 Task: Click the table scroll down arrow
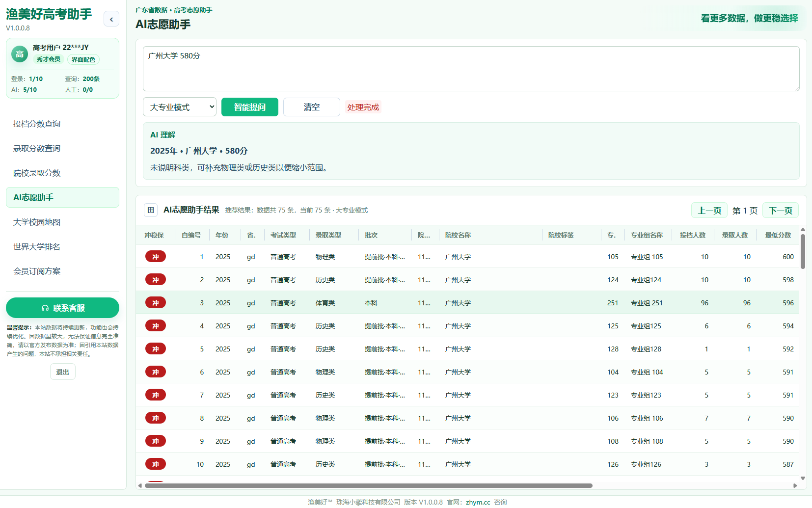tap(803, 478)
